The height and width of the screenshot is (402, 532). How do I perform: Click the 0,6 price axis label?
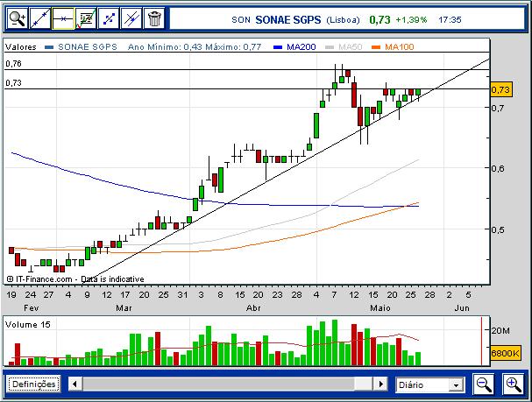click(498, 168)
